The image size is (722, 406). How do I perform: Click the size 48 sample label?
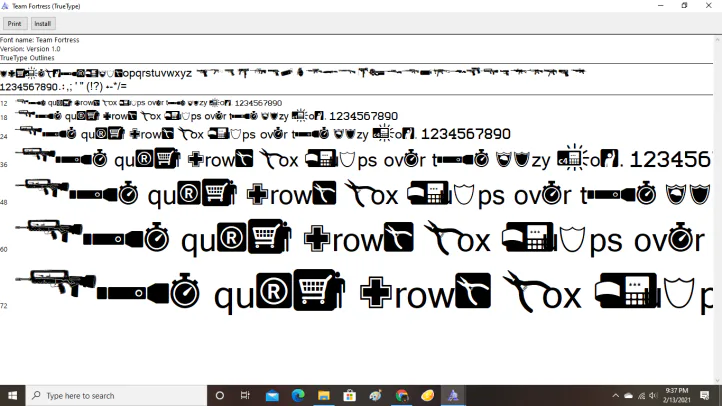[4, 202]
